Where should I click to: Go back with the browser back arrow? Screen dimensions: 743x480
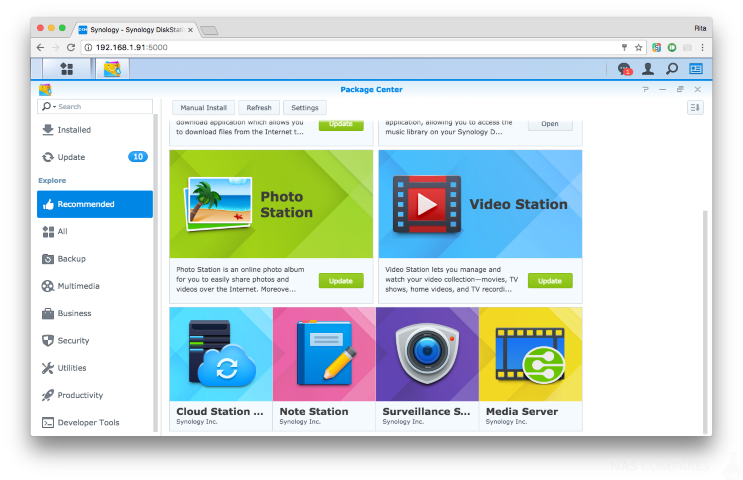coord(40,47)
